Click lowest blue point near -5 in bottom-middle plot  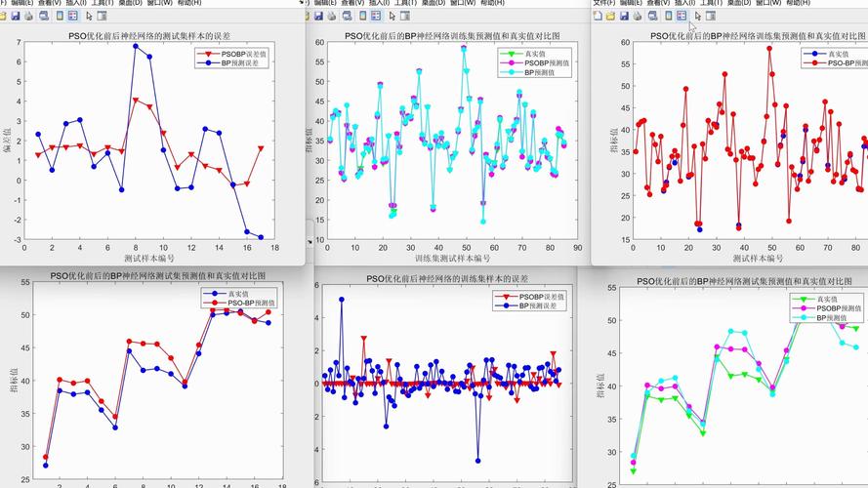477,461
